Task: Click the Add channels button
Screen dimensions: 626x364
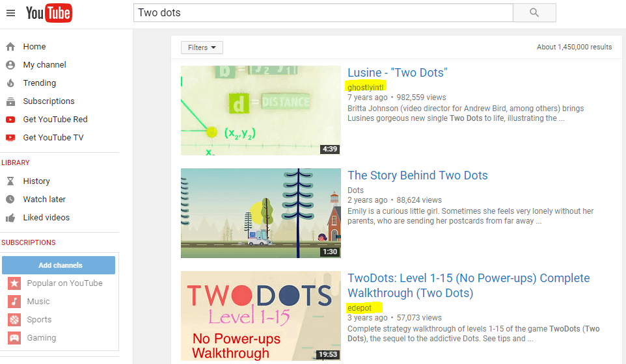Action: click(59, 265)
